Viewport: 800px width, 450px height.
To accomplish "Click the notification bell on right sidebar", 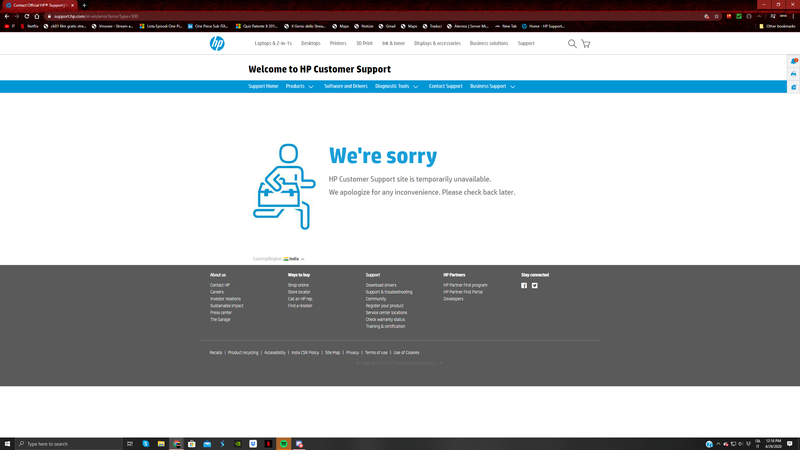I will (794, 61).
